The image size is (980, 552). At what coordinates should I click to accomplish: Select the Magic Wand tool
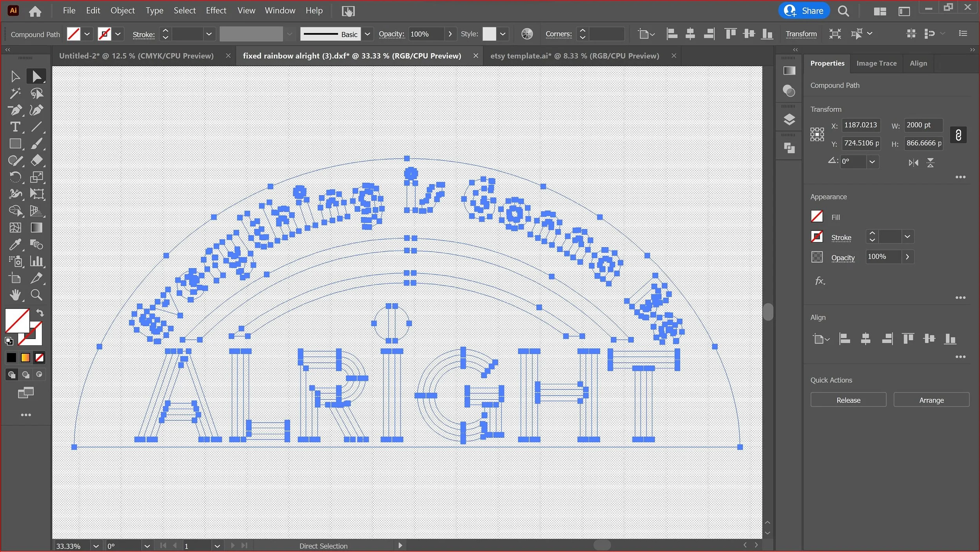[x=15, y=93]
